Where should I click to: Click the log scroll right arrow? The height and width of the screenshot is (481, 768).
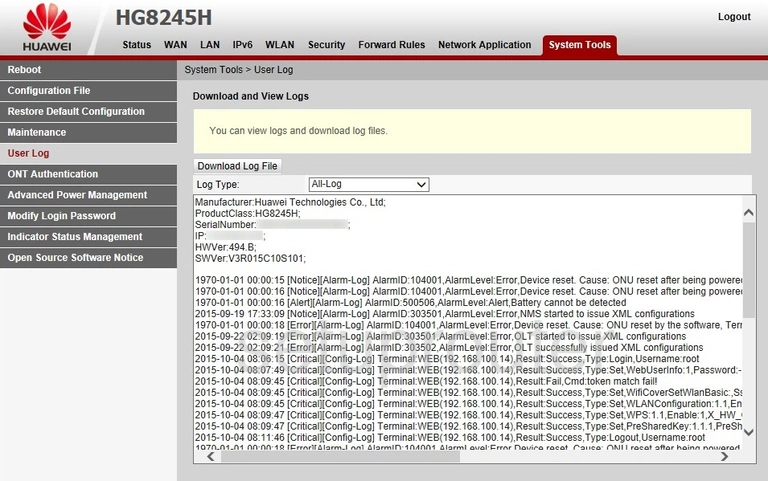(724, 457)
